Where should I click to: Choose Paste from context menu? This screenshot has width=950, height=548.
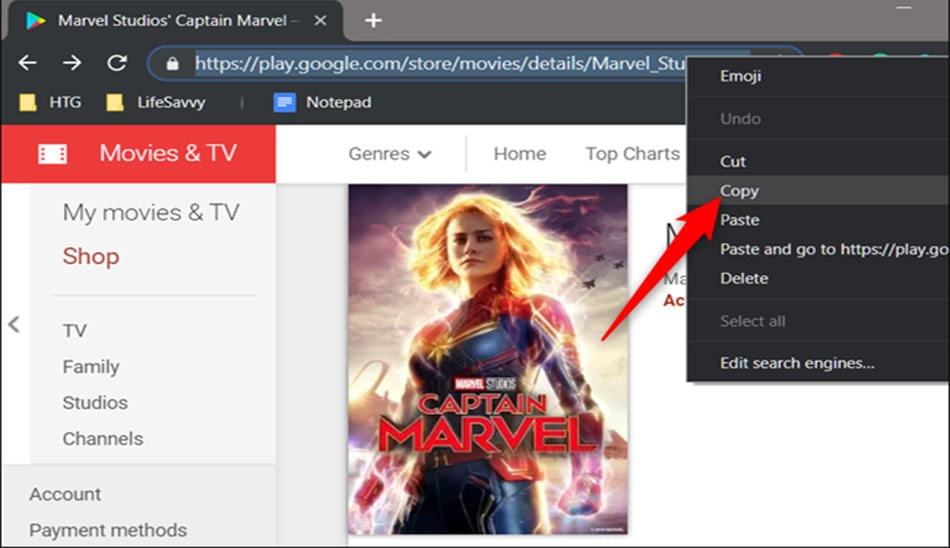point(818,219)
